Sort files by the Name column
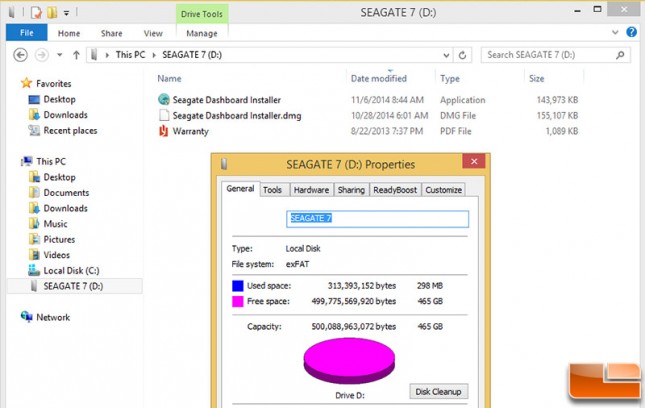The width and height of the screenshot is (645, 408). point(169,79)
